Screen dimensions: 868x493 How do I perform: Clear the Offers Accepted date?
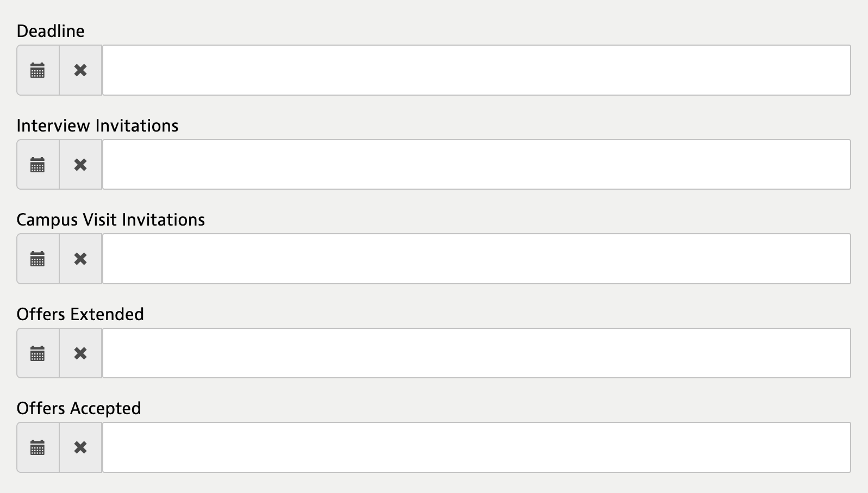[80, 447]
